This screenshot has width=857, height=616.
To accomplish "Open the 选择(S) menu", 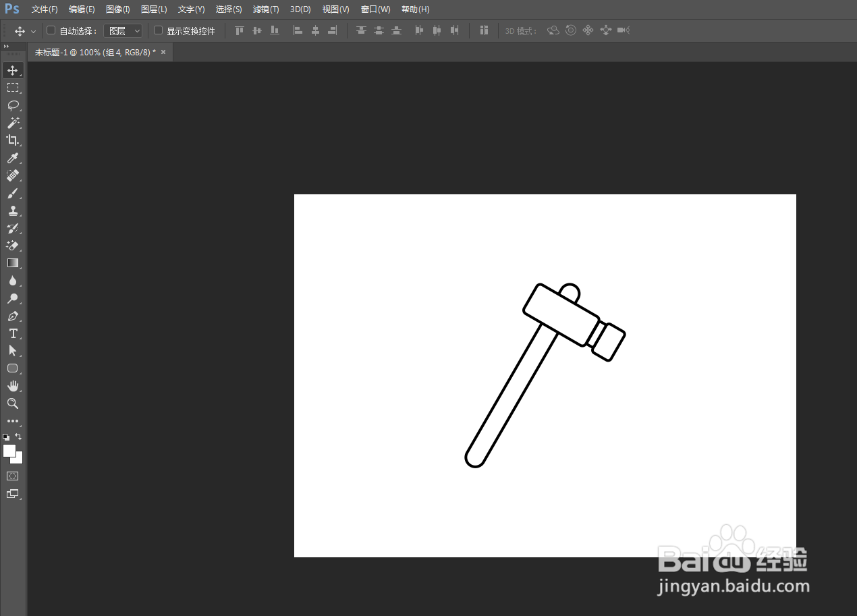I will click(x=229, y=9).
